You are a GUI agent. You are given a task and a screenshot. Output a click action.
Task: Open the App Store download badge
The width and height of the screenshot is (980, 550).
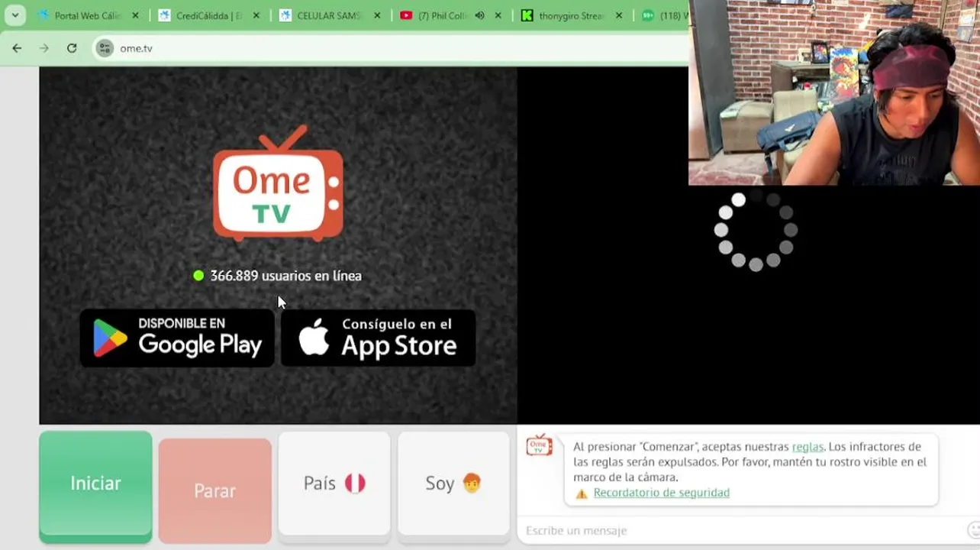379,338
